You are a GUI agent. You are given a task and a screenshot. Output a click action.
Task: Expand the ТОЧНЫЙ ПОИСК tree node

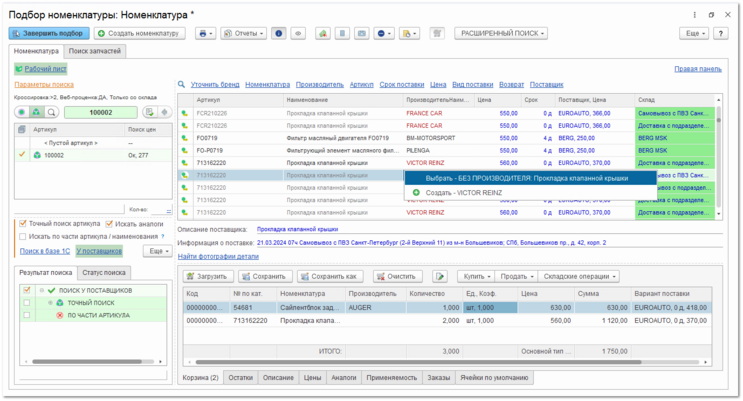[x=50, y=302]
